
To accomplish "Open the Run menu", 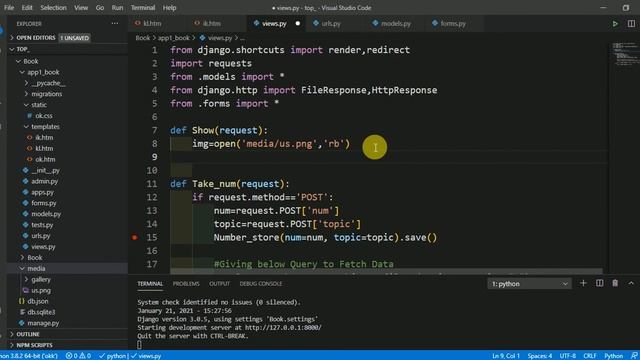I will 117,8.
